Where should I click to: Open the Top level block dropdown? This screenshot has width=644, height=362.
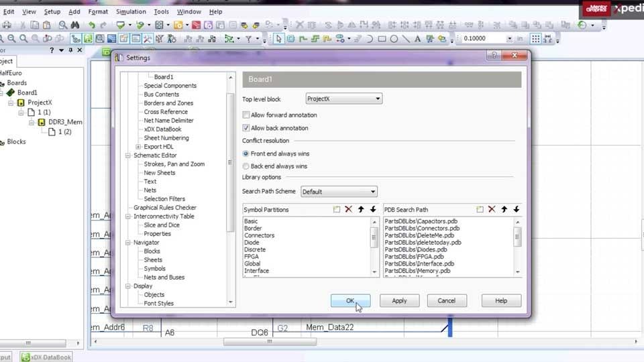tap(343, 99)
